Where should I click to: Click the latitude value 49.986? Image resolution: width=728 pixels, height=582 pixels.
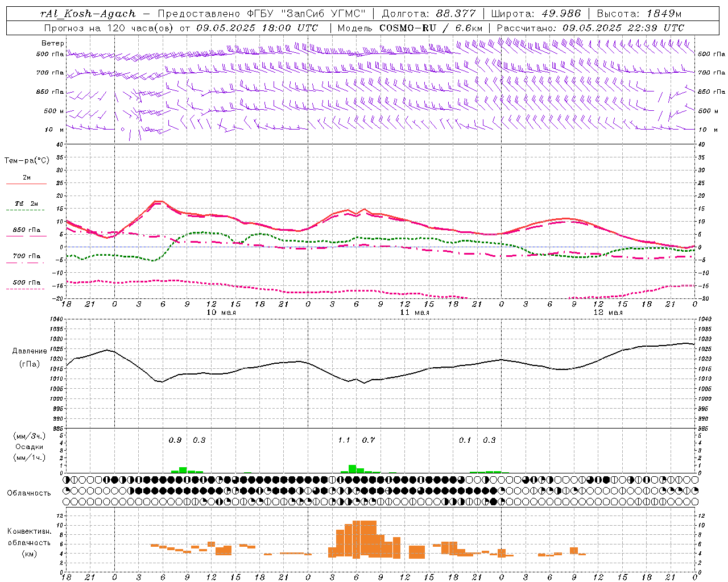(x=561, y=14)
